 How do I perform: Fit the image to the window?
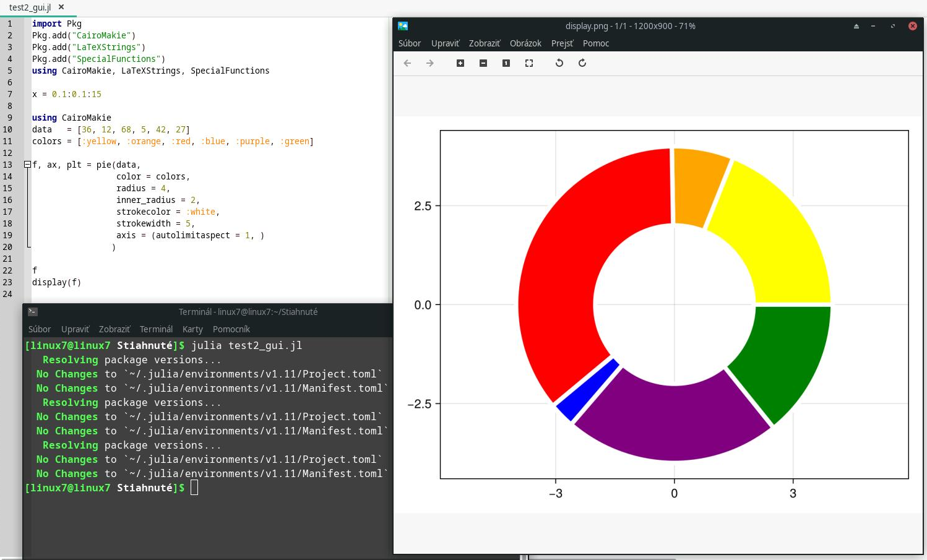tap(529, 63)
